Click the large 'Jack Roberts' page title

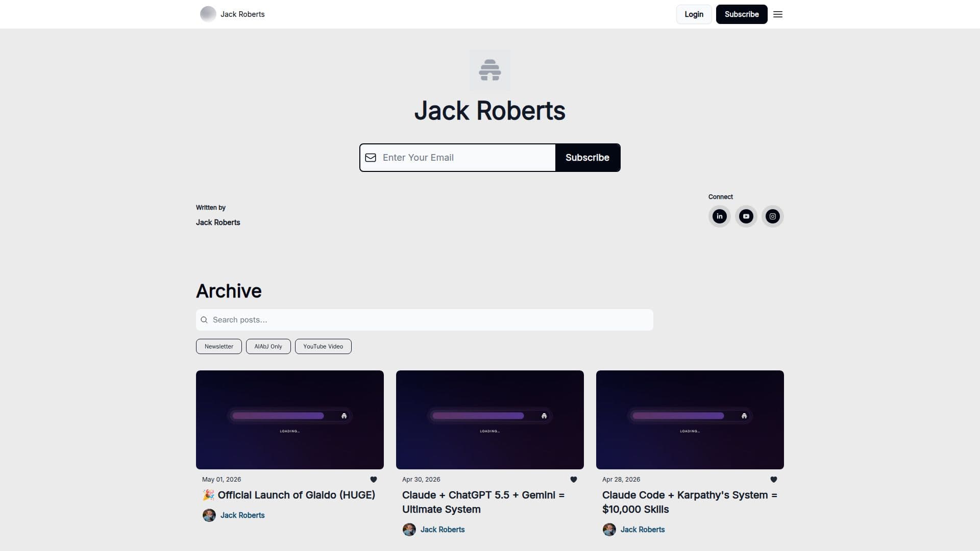point(490,111)
